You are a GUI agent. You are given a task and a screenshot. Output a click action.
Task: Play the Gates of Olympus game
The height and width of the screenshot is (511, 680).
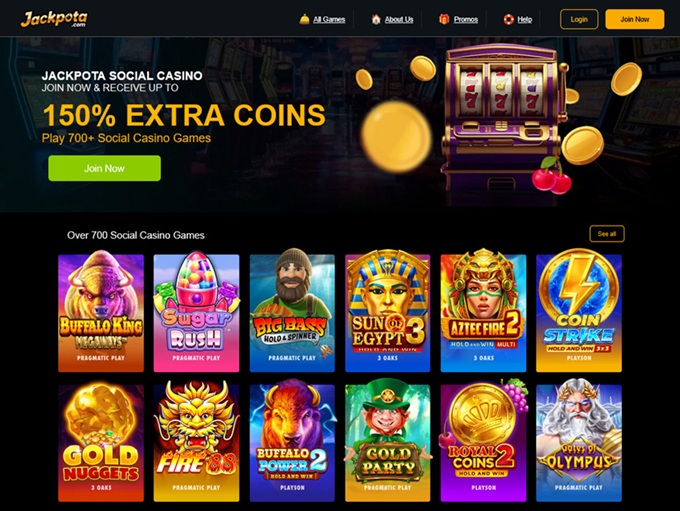[x=579, y=441]
